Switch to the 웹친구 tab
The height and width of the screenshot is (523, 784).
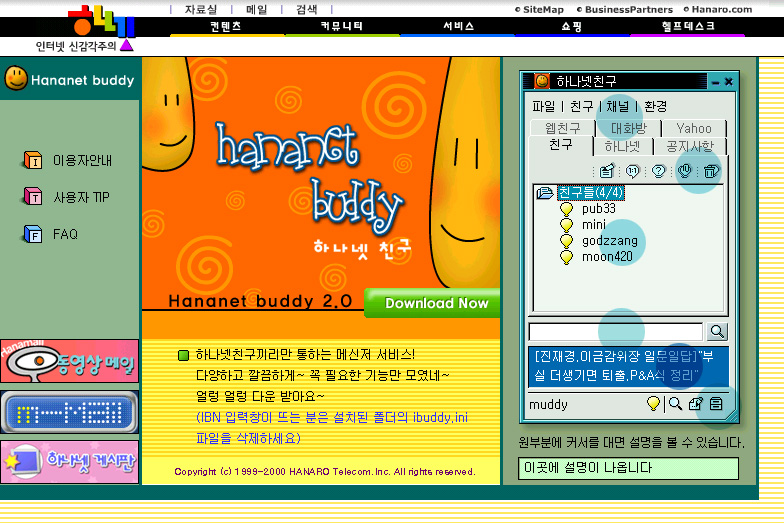coord(562,128)
